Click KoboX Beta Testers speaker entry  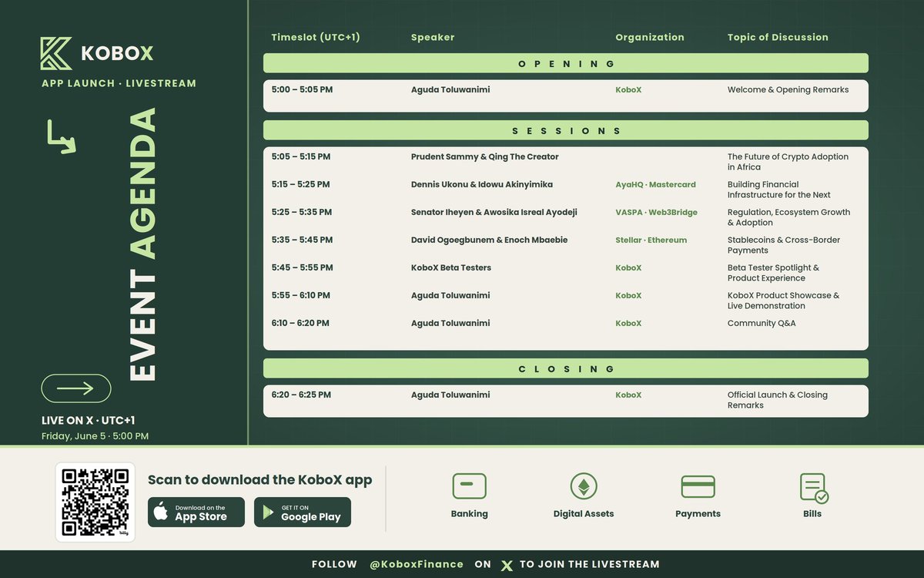(x=451, y=267)
